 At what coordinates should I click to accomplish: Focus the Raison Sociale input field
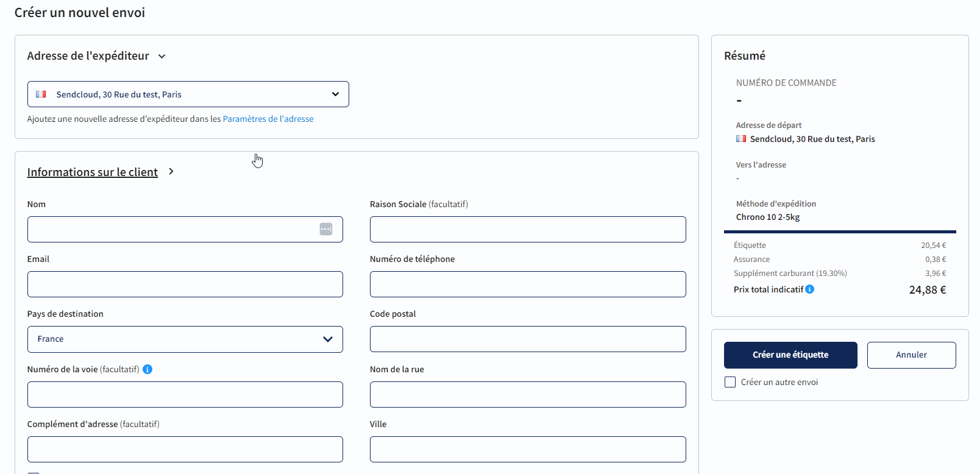528,230
